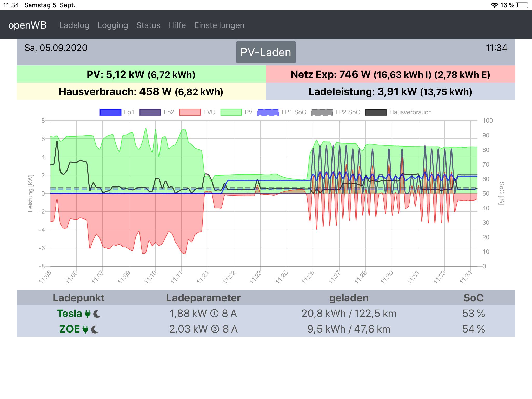Hide the EVU dataset in chart legend
This screenshot has height=399, width=532.
pyautogui.click(x=190, y=112)
